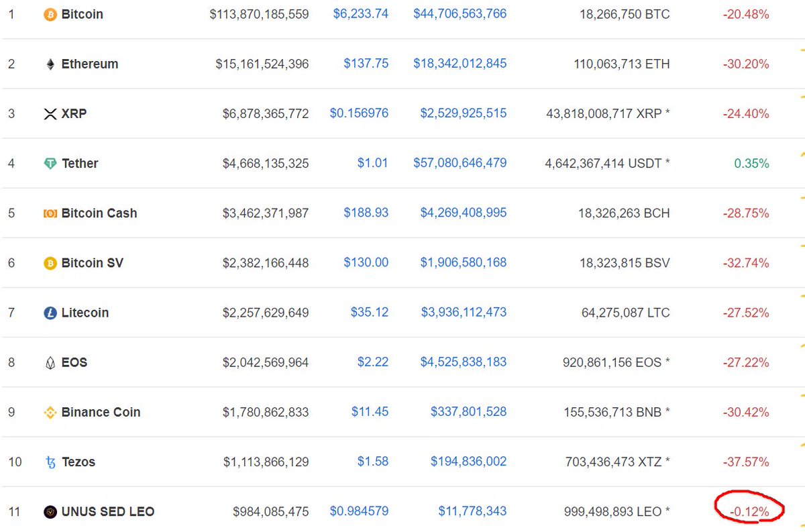Open the Ethereum name link
Screen dimensions: 805x532
[90, 64]
